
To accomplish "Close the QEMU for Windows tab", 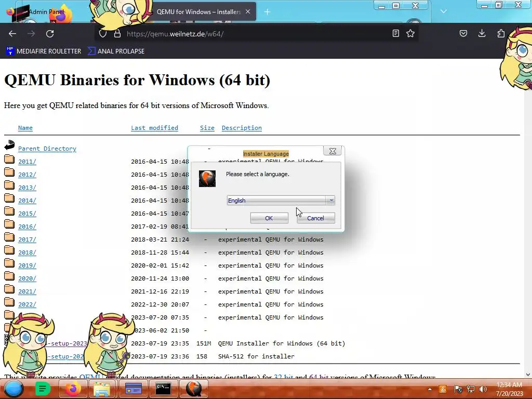I will [248, 11].
